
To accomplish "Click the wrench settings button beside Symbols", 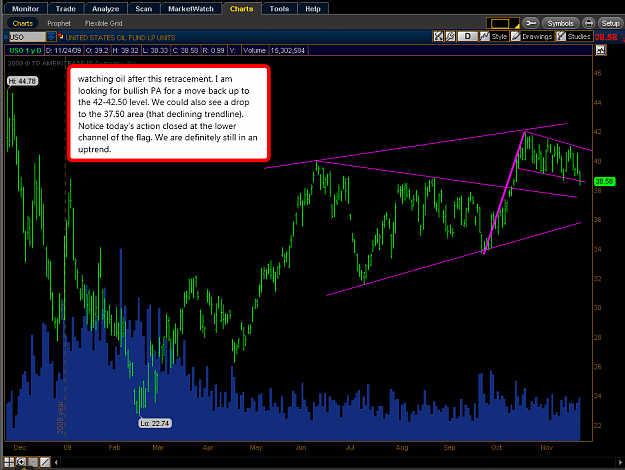I will 531,23.
